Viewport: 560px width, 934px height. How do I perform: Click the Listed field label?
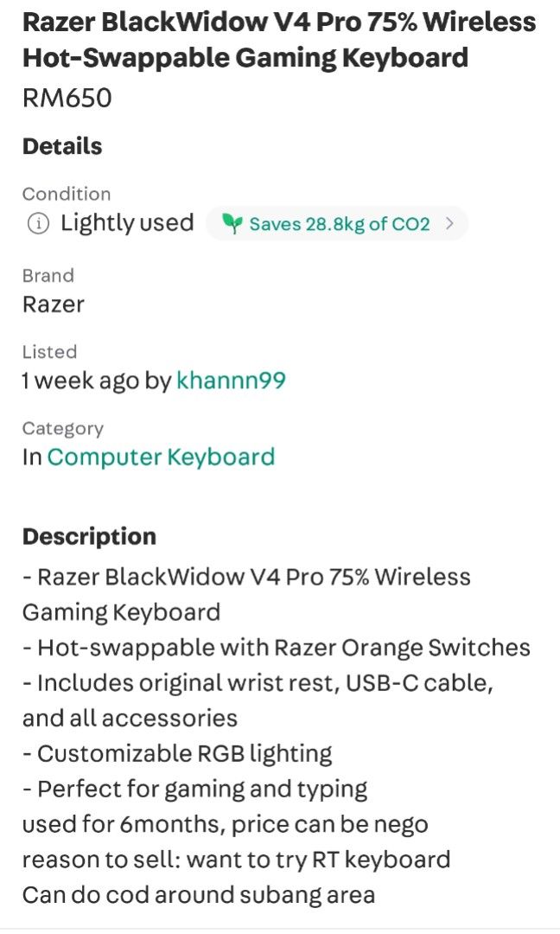coord(49,352)
